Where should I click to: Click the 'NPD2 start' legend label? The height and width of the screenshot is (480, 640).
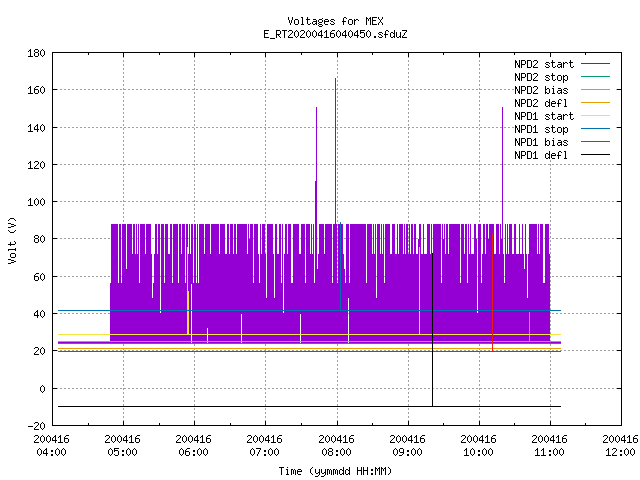click(544, 64)
